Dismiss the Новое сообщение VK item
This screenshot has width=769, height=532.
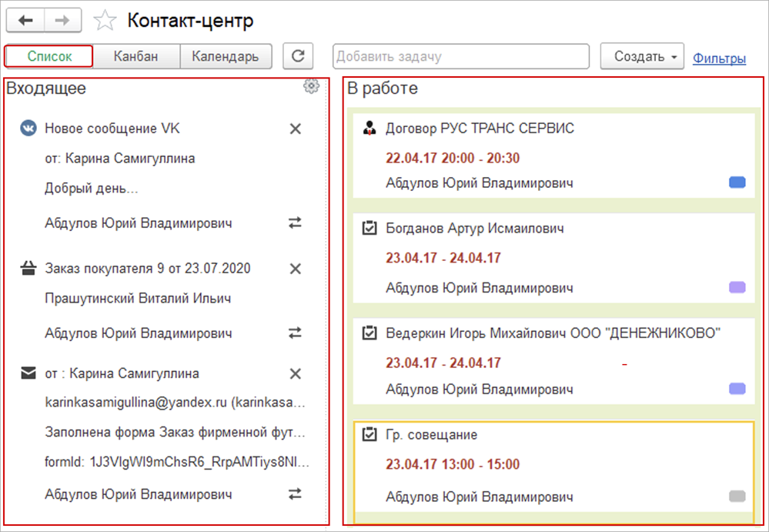[295, 129]
